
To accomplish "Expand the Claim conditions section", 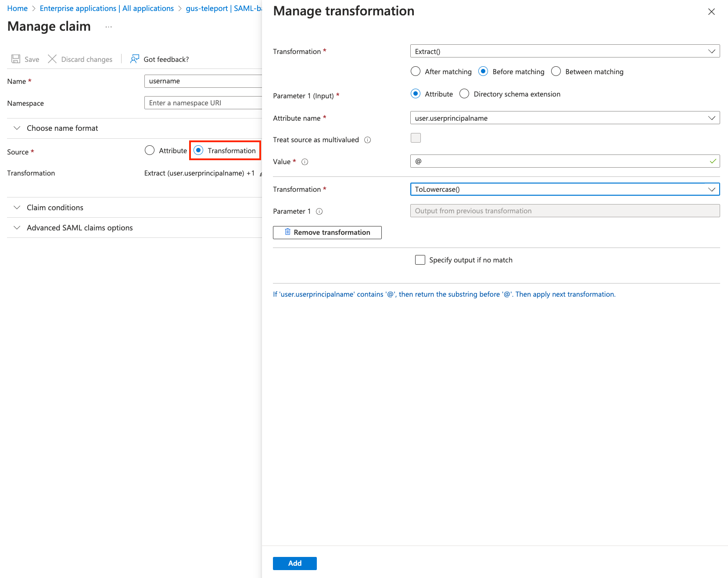I will point(55,208).
